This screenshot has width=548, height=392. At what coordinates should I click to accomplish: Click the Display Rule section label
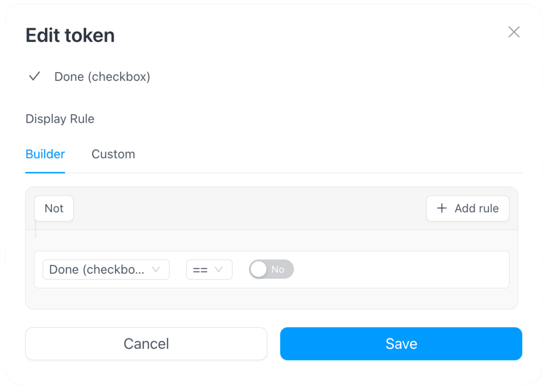(60, 119)
